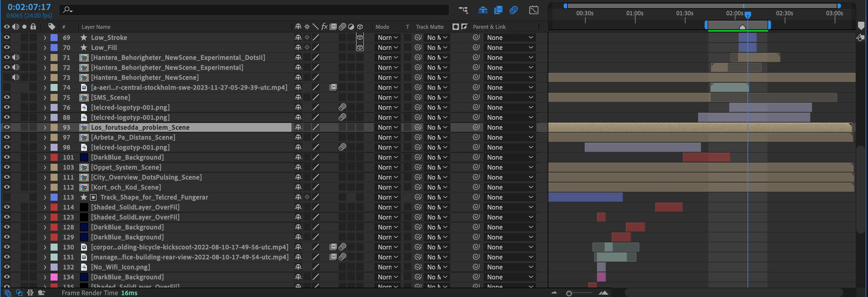This screenshot has width=868, height=297.
Task: Open the graph editor icon
Action: 534,10
